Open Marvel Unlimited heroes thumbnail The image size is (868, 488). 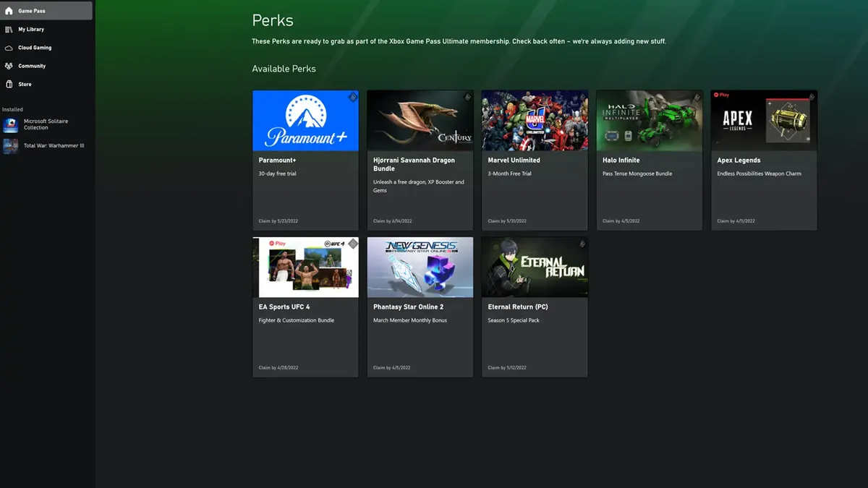(535, 121)
